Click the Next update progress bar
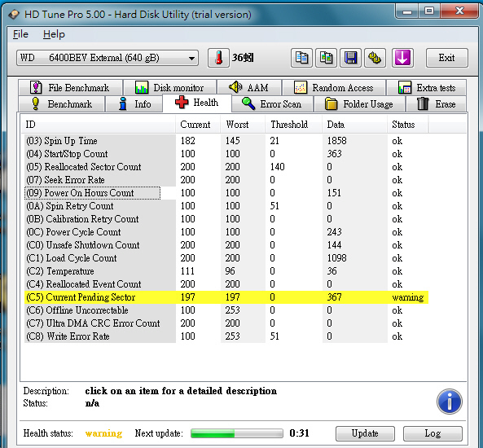Viewport: 483px width, 448px height. tap(236, 433)
